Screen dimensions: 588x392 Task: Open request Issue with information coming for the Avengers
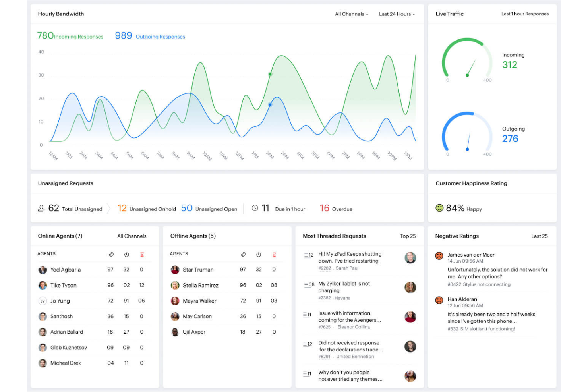click(x=350, y=317)
